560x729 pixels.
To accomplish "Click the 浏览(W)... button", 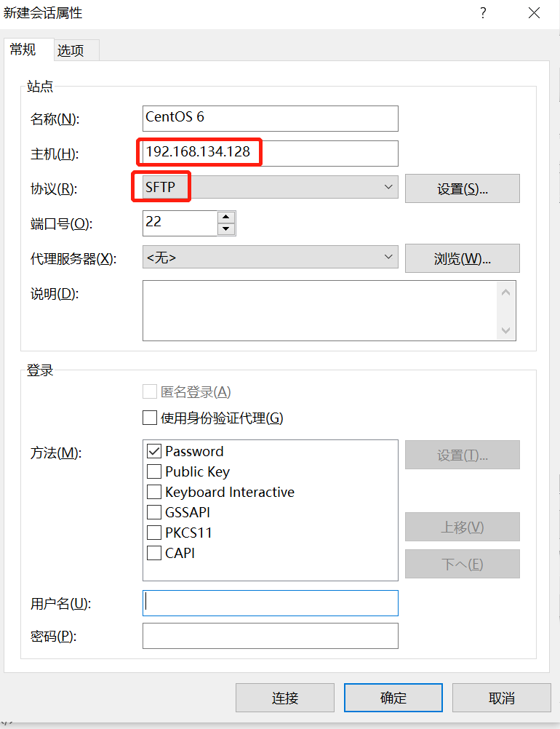I will click(463, 258).
